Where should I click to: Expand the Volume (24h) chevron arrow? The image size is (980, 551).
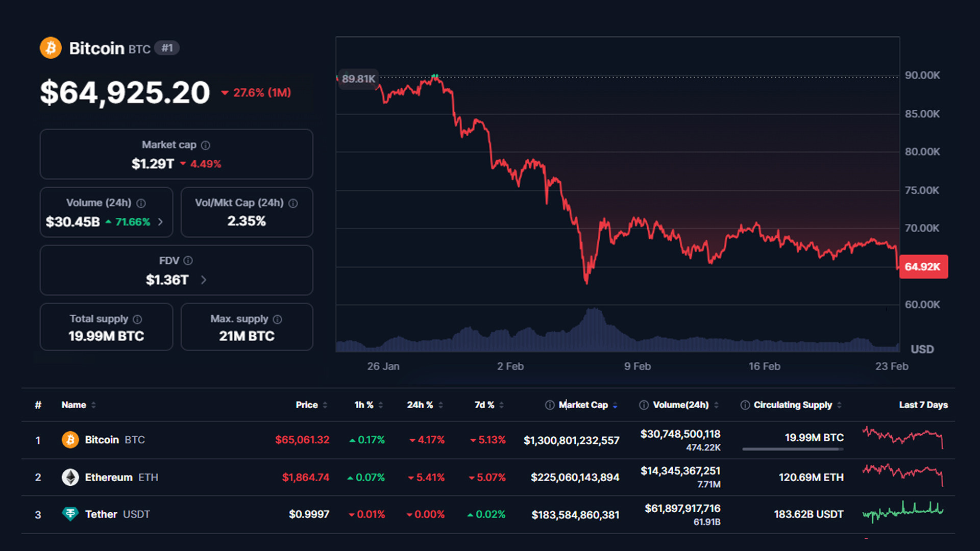point(160,222)
